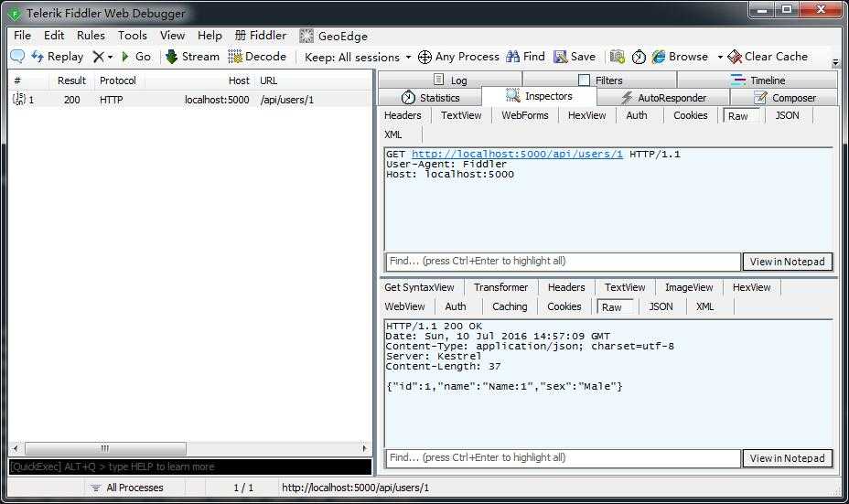Open the Edit menu
Screen dimensions: 849x504
tap(54, 35)
